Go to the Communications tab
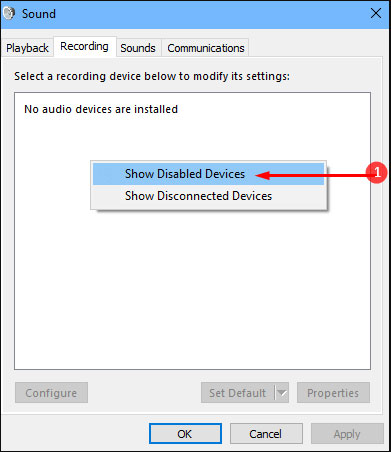Screen dimensions: 391x452 pos(206,48)
